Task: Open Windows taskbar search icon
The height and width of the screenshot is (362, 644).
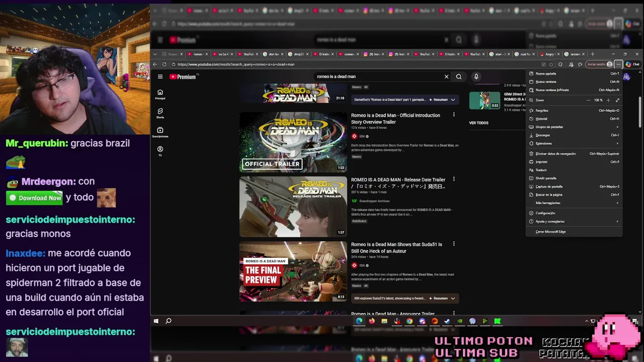Action: (169, 321)
